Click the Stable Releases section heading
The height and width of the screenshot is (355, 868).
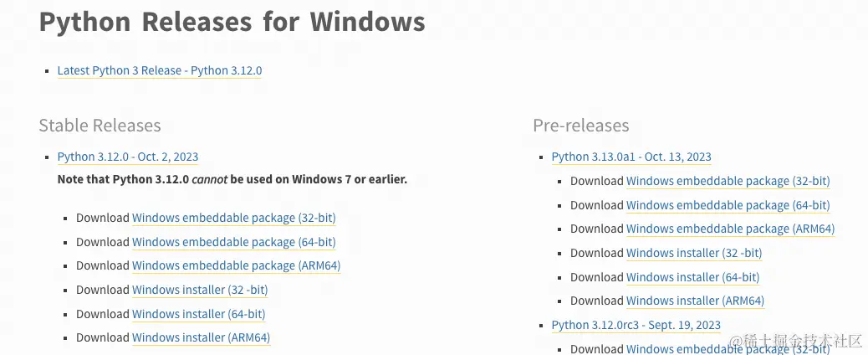click(x=100, y=126)
